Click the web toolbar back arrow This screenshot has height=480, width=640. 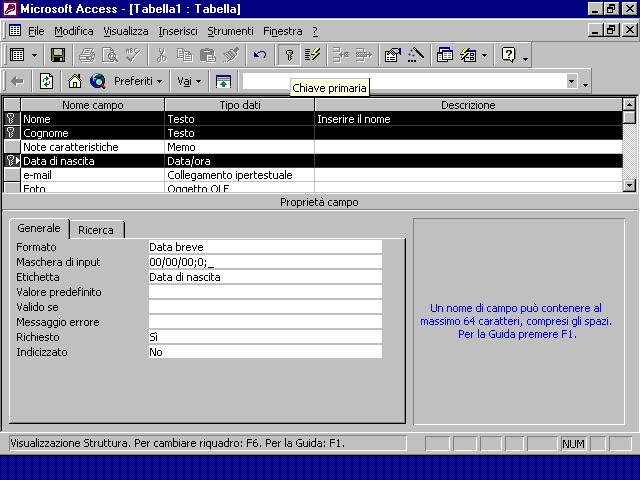[17, 82]
